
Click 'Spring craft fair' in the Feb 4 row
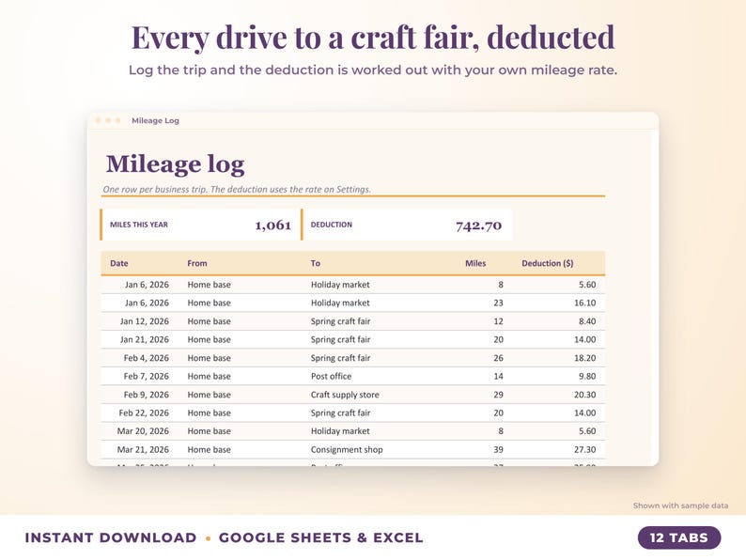click(341, 358)
